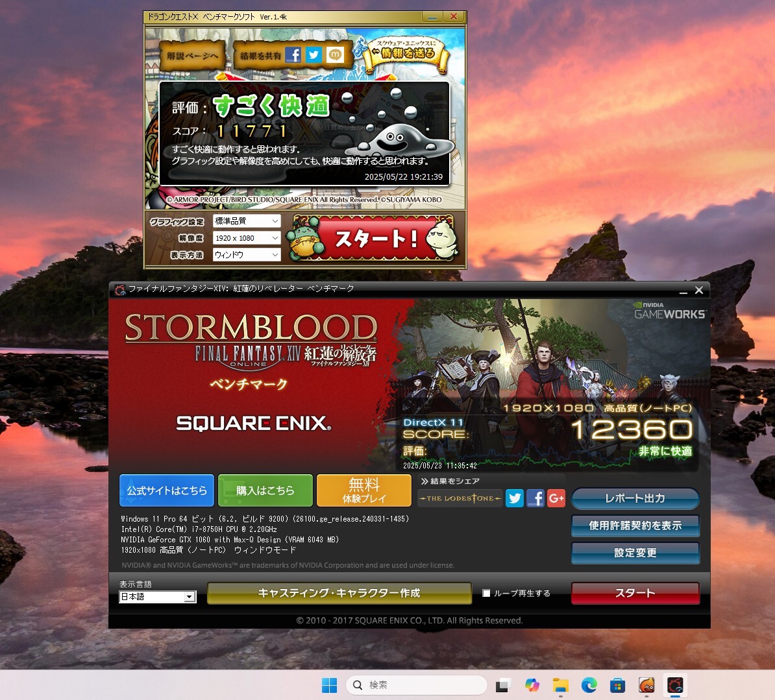This screenshot has height=700, width=775.
Task: Switch to FFXIV benchmark taskbar icon
Action: click(675, 685)
